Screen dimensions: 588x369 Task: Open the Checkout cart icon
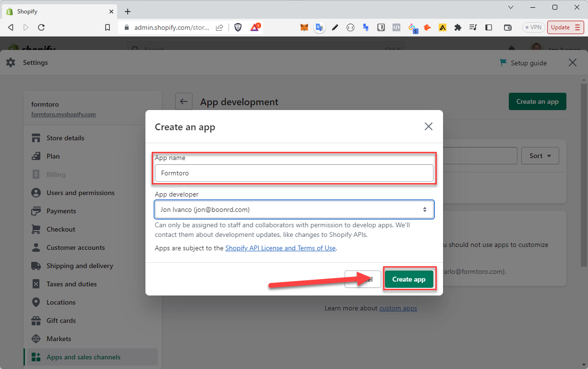[x=36, y=229]
